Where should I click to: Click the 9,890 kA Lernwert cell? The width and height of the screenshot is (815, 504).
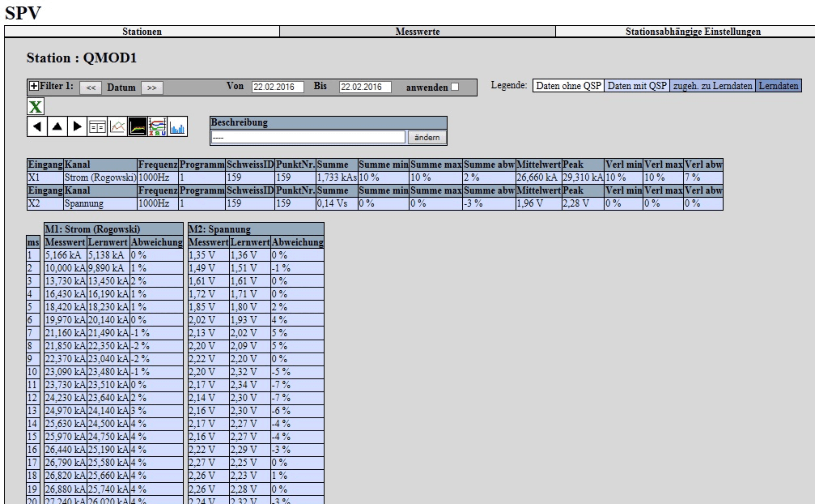click(x=108, y=268)
